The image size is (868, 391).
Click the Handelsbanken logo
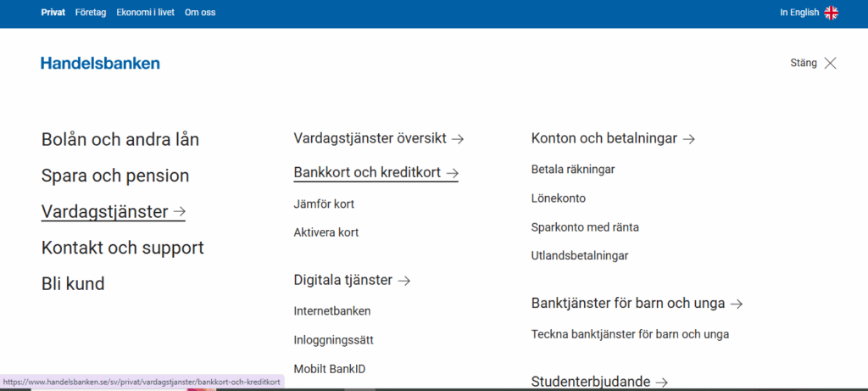coord(100,63)
